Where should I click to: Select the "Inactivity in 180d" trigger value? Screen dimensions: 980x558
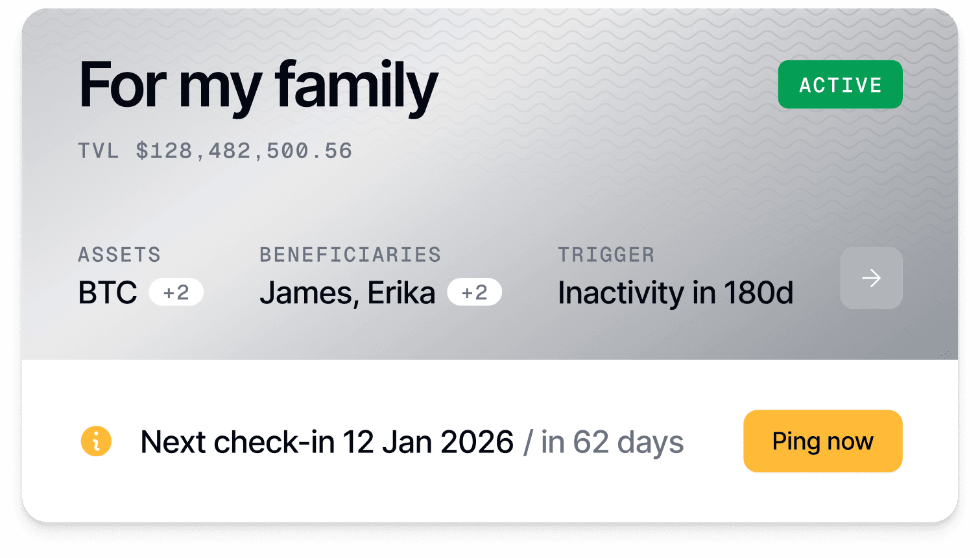click(x=675, y=293)
